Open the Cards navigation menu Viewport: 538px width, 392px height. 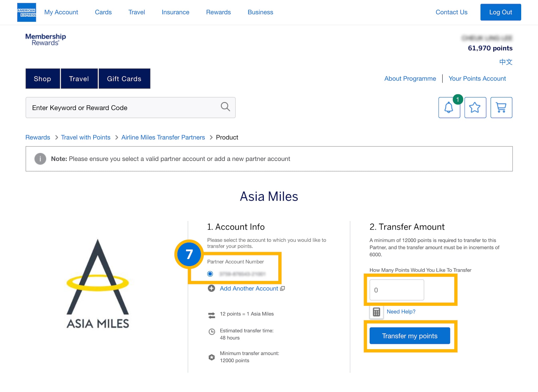(103, 12)
